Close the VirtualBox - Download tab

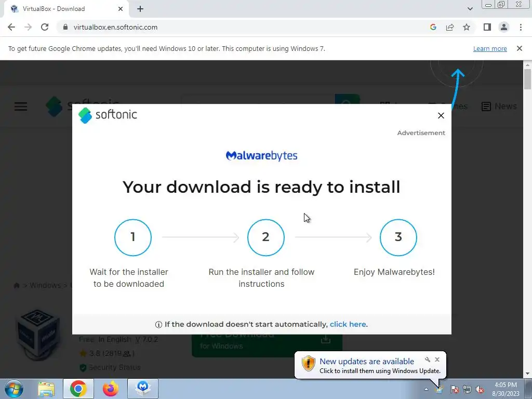click(121, 9)
